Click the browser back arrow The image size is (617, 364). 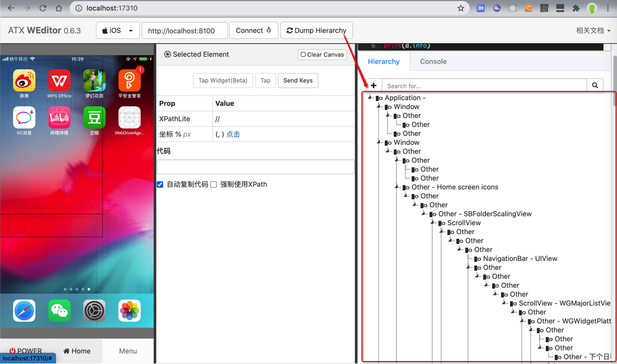tap(11, 8)
